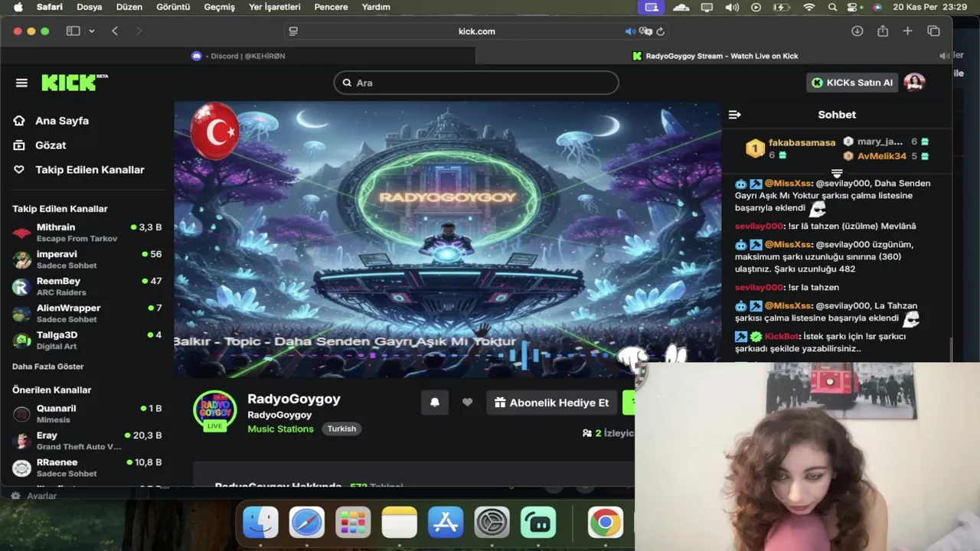The width and height of the screenshot is (980, 551).
Task: Open the Geçmiş menu
Action: tap(219, 7)
